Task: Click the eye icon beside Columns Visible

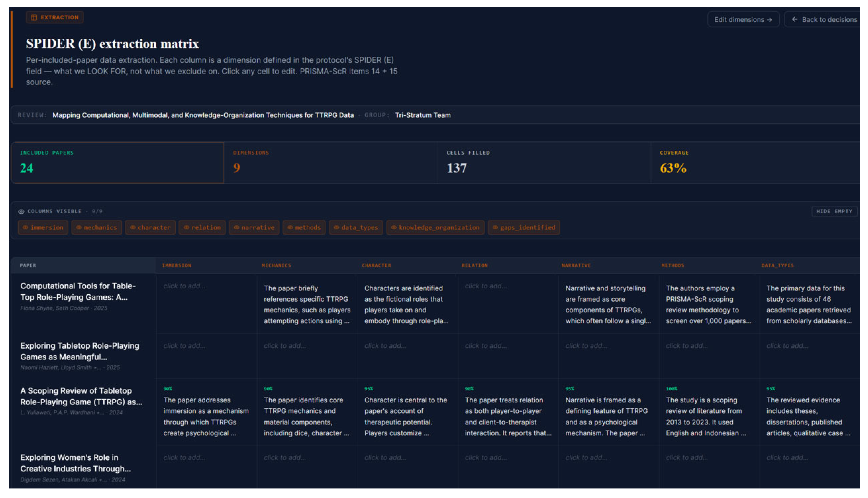Action: pyautogui.click(x=21, y=212)
